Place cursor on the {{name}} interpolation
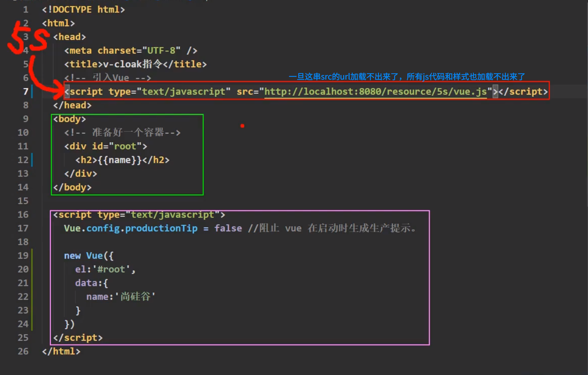This screenshot has width=588, height=375. [x=120, y=160]
